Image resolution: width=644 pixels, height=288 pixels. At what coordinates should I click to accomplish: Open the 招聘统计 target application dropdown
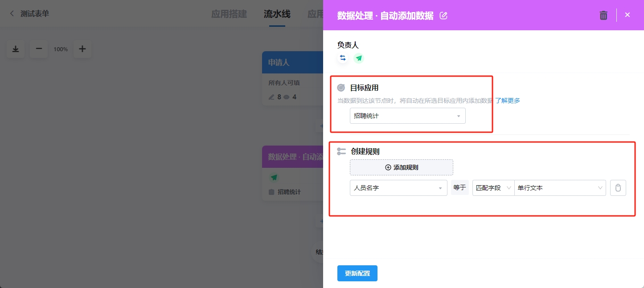point(407,115)
